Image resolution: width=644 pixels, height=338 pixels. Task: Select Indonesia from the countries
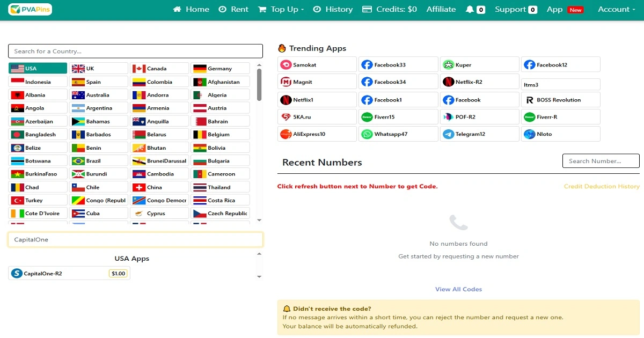pyautogui.click(x=38, y=82)
